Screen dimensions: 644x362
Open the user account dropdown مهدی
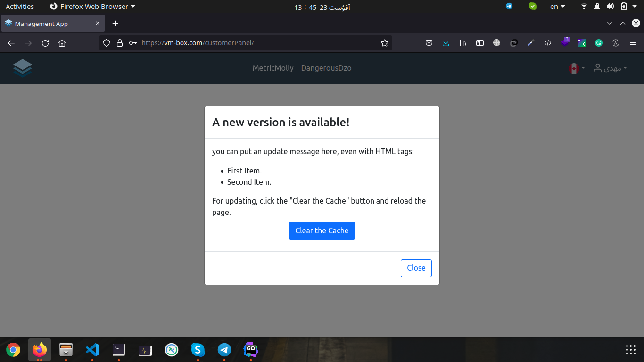(x=610, y=68)
